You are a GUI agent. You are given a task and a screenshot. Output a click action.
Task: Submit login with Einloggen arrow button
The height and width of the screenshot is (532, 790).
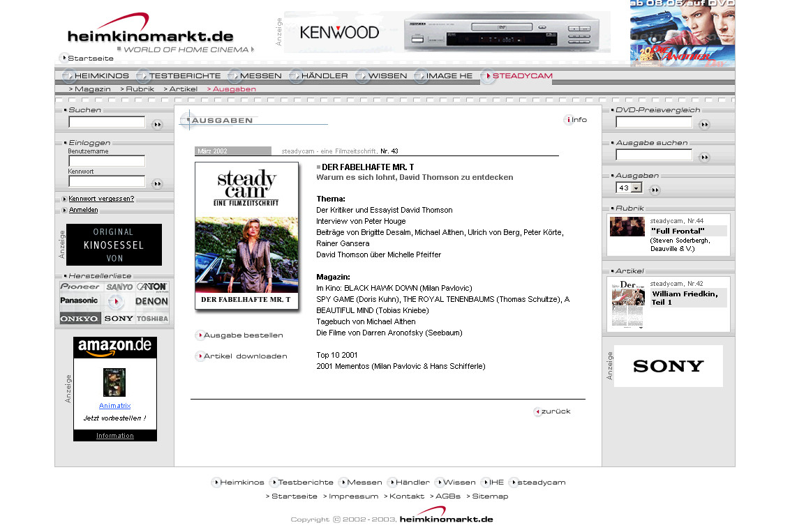point(157,183)
